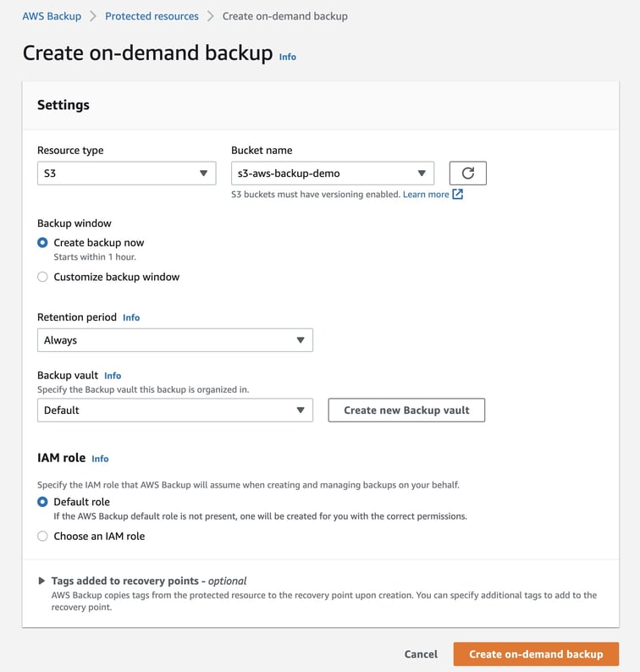The image size is (640, 672).
Task: Click Info beside Retention period
Action: tap(131, 317)
